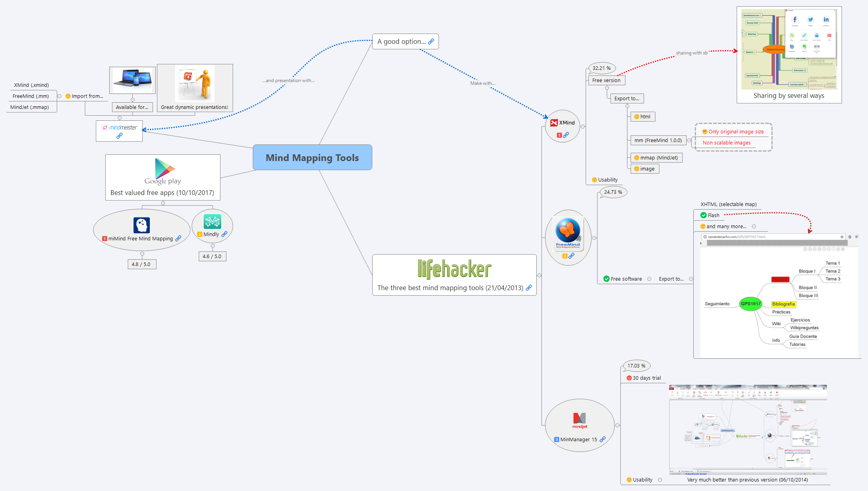
Task: Click the link icon on miMind Free Mind Mapping
Action: click(178, 238)
